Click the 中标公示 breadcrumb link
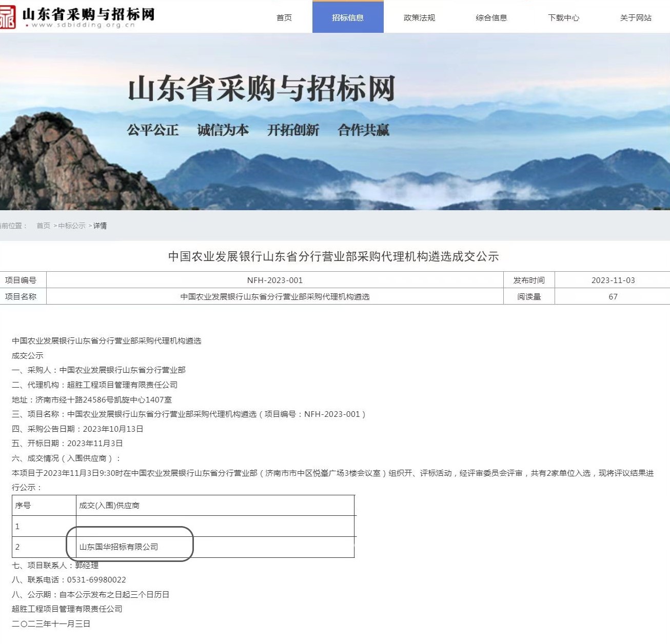 pos(72,226)
